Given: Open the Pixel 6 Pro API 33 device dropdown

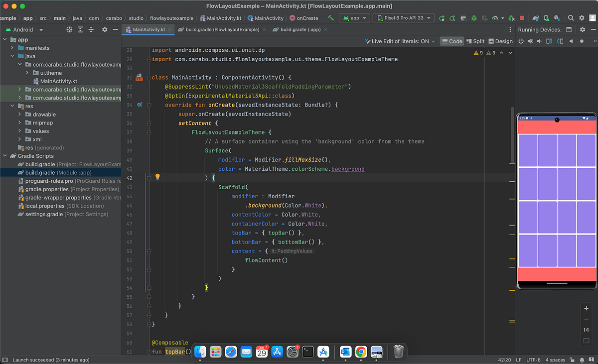Looking at the screenshot, I should coord(404,18).
